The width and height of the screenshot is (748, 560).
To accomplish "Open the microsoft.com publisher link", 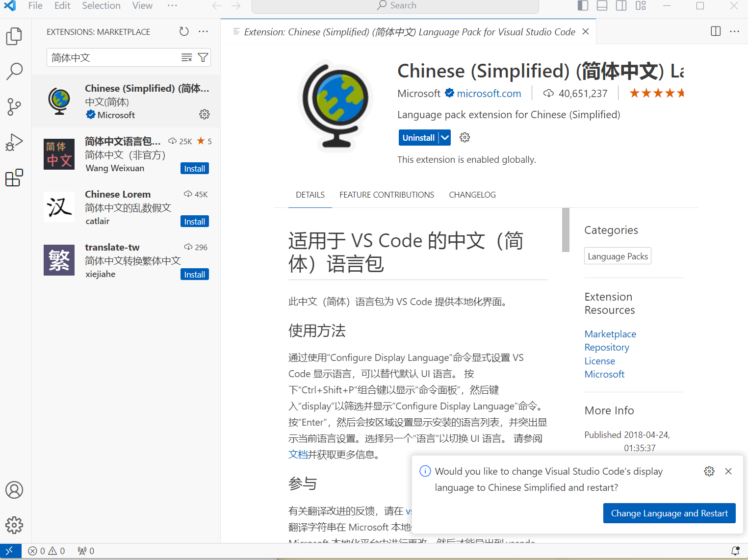I will [489, 93].
